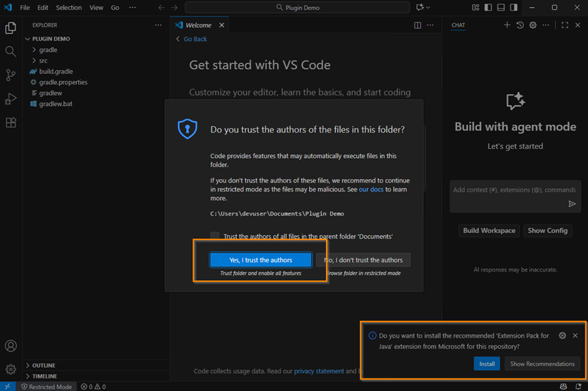Start a new chat with plus icon
588x391 pixels.
coord(507,25)
